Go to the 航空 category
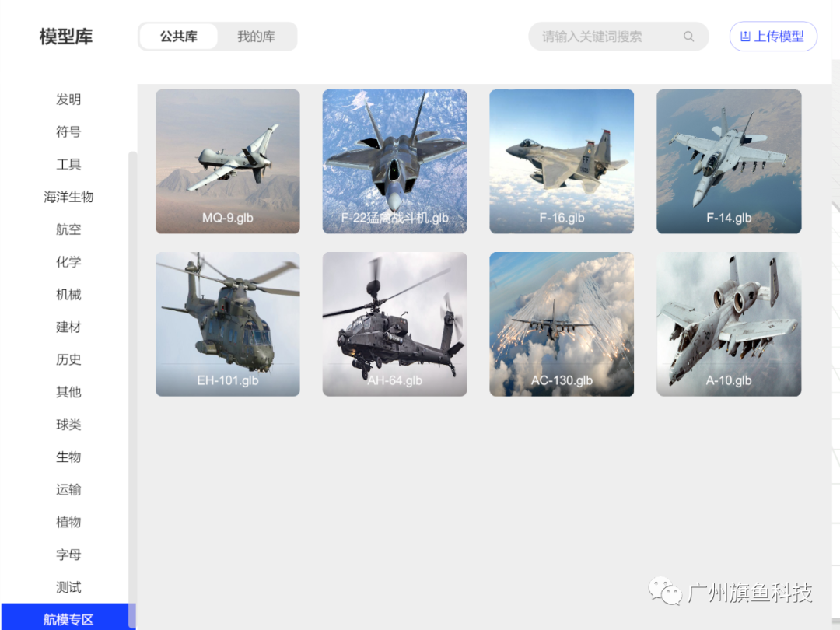Screen dimensions: 840x630 68,229
